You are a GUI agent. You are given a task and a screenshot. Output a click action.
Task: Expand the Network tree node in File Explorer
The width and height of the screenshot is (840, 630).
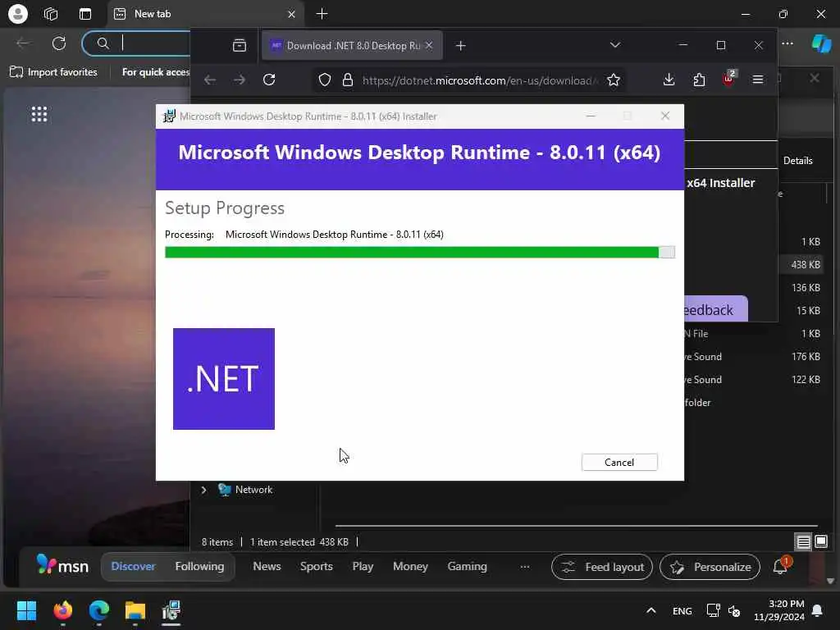click(203, 491)
